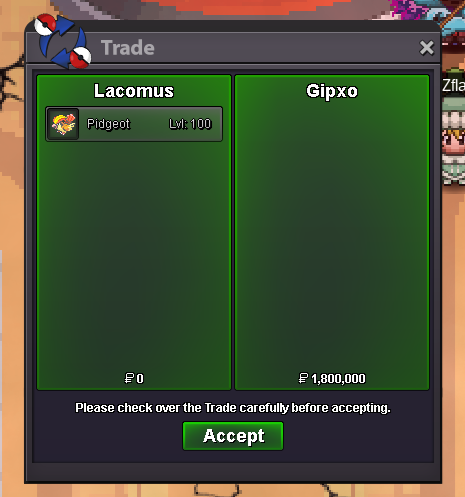Screen dimensions: 465x497
Task: Click the Pokedollar symbol in Lacomus's panel
Action: tap(129, 378)
